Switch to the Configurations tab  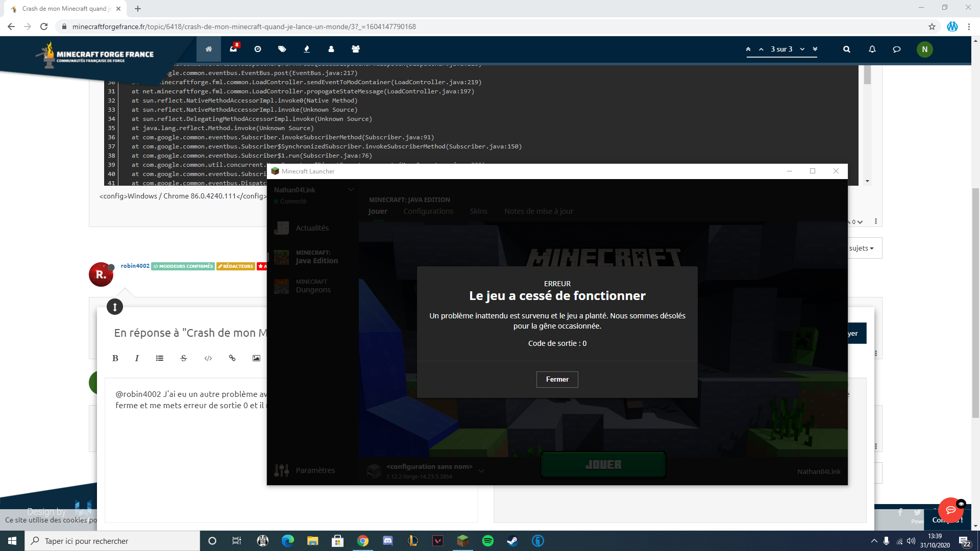point(428,211)
